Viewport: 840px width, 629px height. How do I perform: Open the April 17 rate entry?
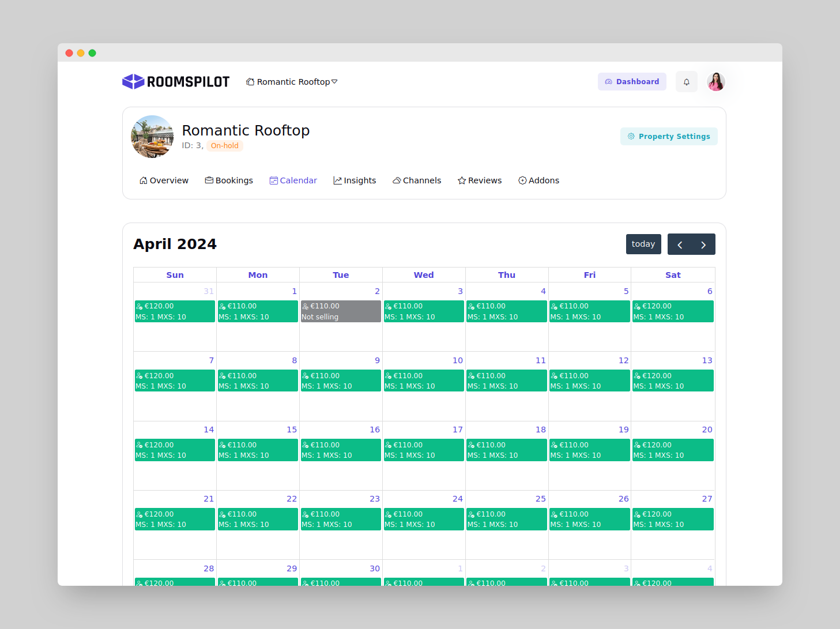click(424, 450)
